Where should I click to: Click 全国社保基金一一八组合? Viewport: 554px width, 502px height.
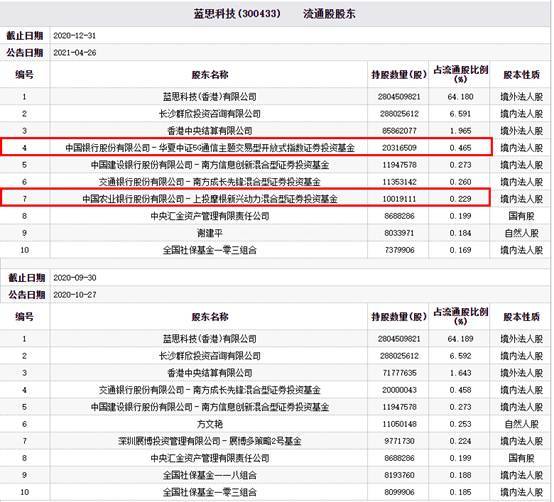click(x=210, y=475)
